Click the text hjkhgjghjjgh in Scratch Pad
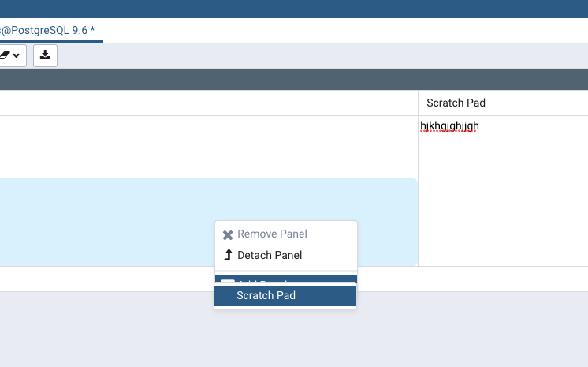This screenshot has height=367, width=588. click(450, 126)
